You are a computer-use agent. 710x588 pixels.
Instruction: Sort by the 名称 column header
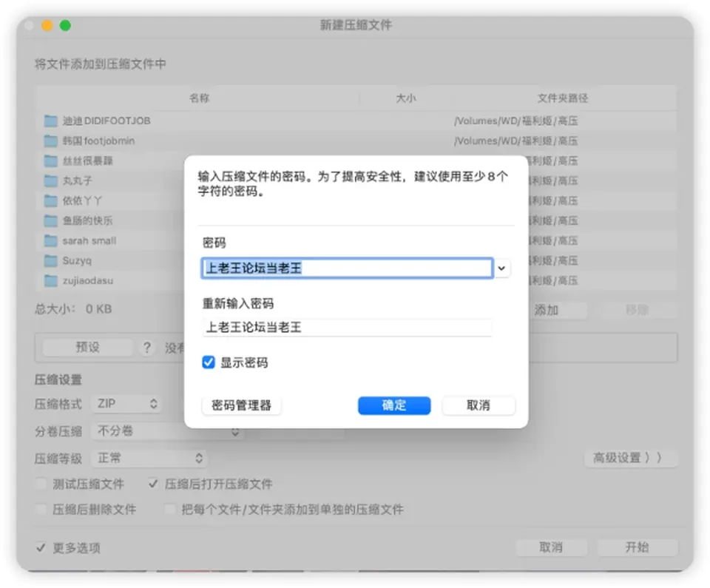[x=199, y=98]
